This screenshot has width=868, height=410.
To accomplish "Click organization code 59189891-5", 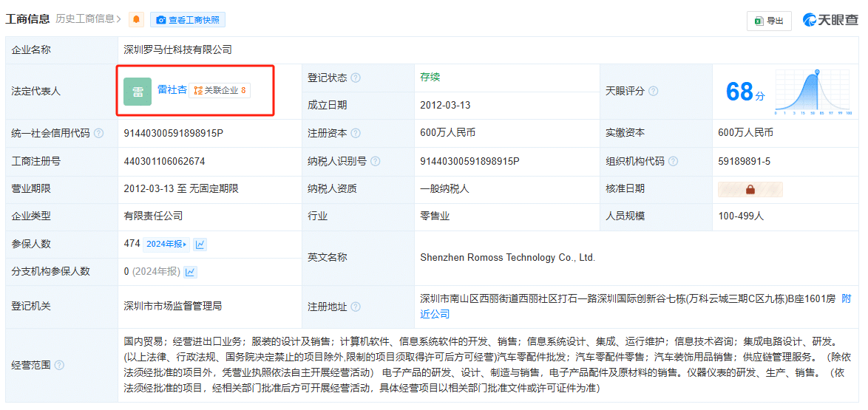I will (744, 161).
